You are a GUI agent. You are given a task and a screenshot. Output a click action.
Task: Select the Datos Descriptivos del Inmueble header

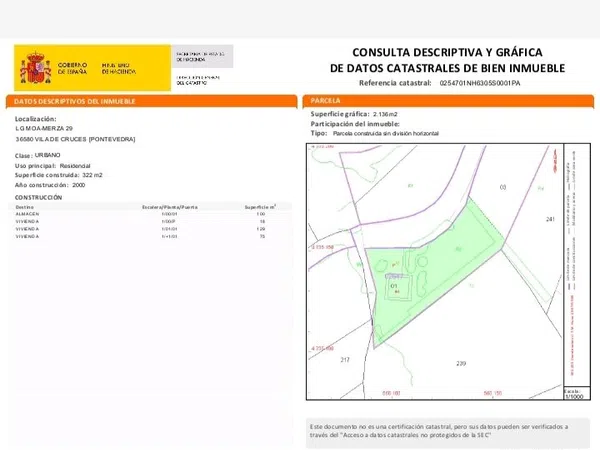152,101
